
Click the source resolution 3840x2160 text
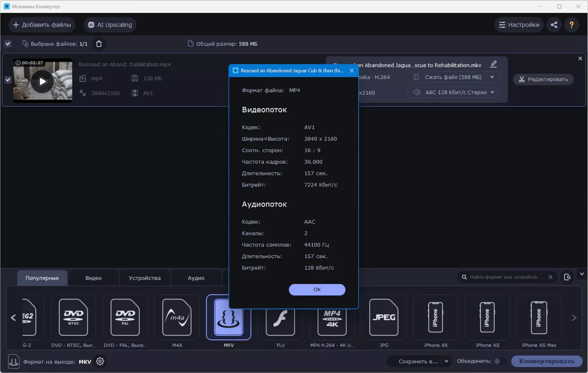tap(106, 93)
